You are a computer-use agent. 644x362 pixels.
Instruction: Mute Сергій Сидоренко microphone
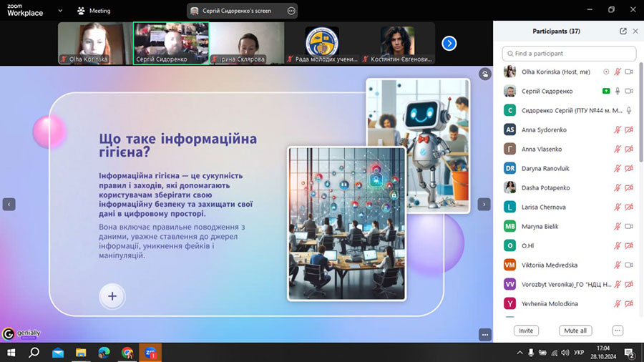pyautogui.click(x=618, y=91)
